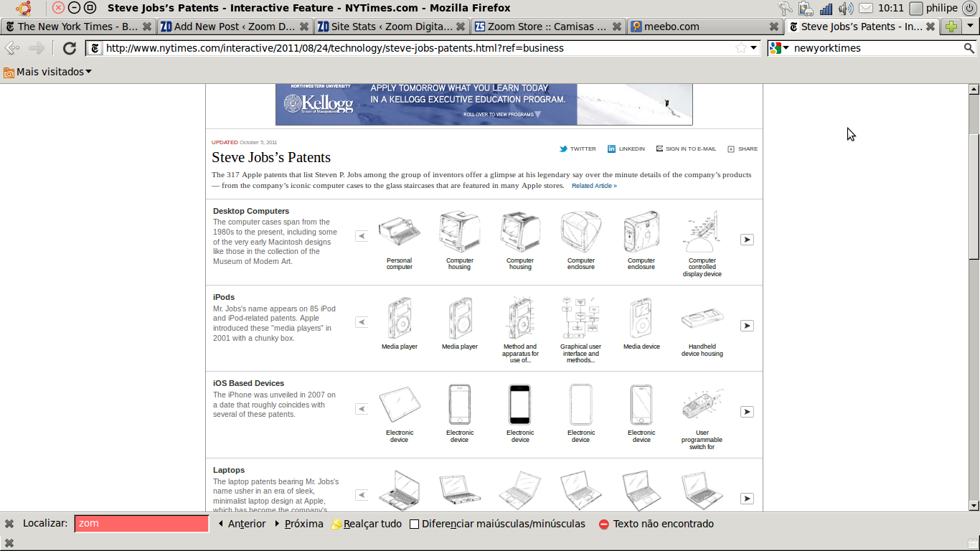The height and width of the screenshot is (551, 980).
Task: Reload the Steve Jobs patents page
Action: (70, 48)
